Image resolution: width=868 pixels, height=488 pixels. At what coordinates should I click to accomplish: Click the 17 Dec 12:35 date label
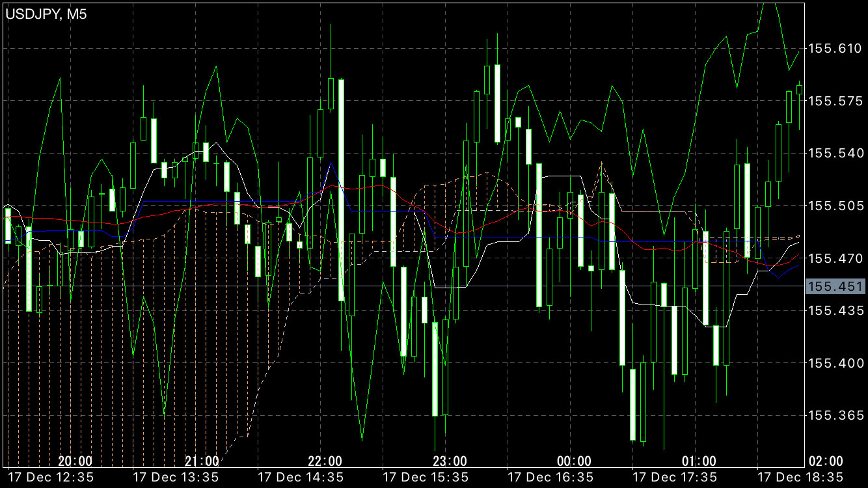50,478
